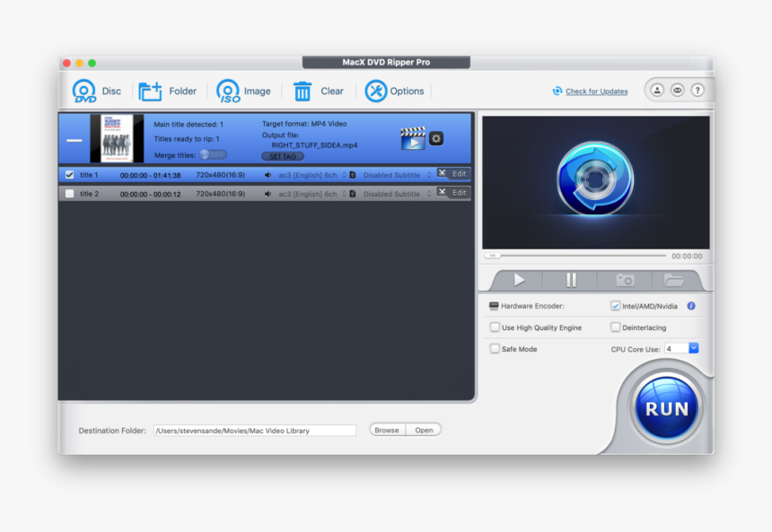Viewport: 772px width, 532px height.
Task: Open snapshot folder icon
Action: coord(673,281)
